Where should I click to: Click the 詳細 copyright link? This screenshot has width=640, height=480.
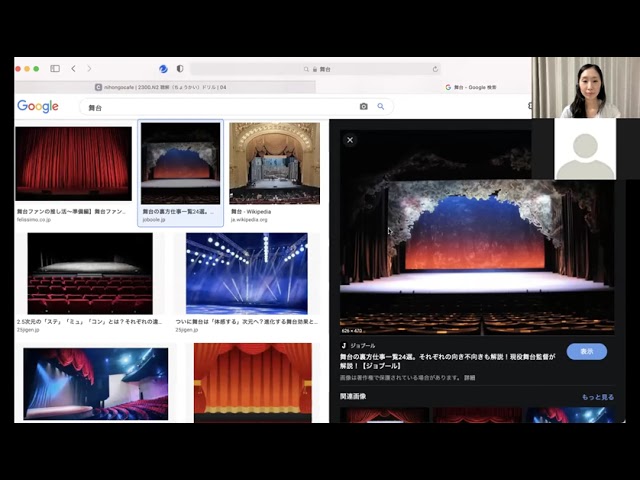pyautogui.click(x=469, y=378)
